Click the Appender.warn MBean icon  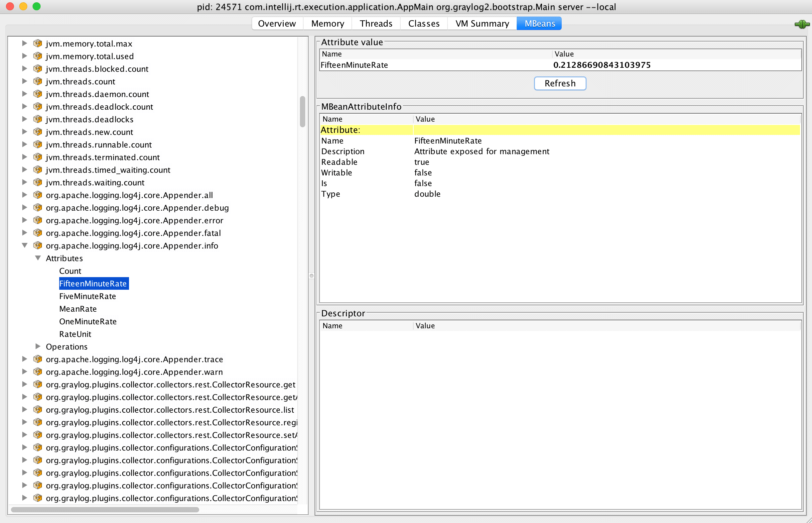pos(38,372)
